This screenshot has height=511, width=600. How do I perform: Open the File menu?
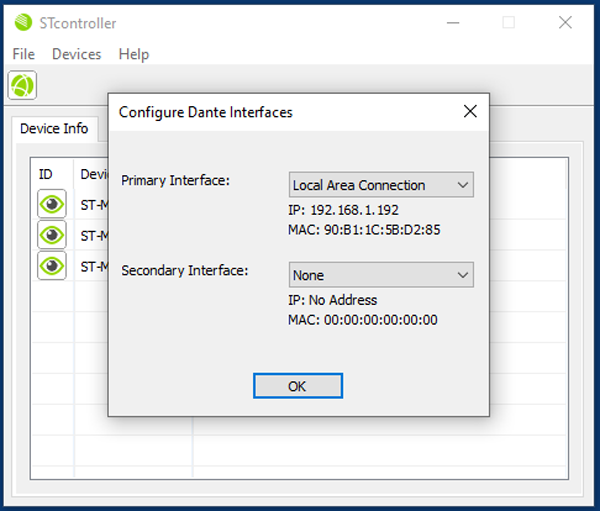pyautogui.click(x=23, y=54)
